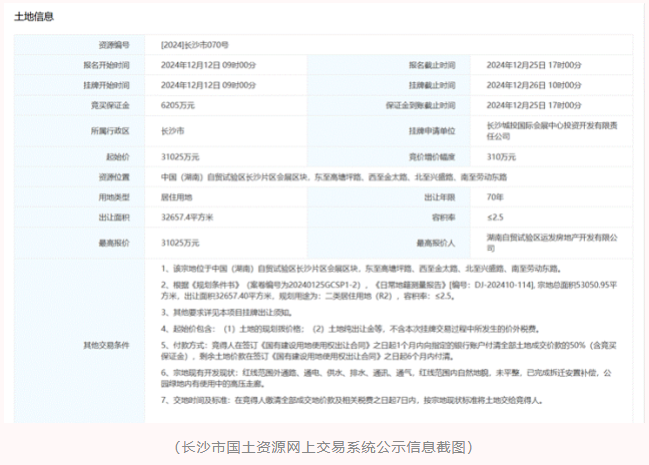Click the 出让年限 value 70年
Screen dimensions: 649x465
(496, 197)
